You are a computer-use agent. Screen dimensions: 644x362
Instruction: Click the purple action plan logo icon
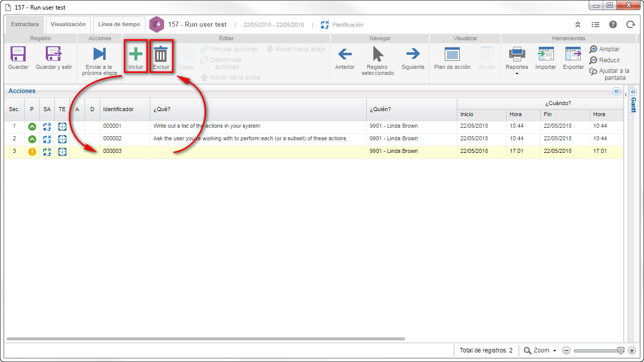[157, 25]
